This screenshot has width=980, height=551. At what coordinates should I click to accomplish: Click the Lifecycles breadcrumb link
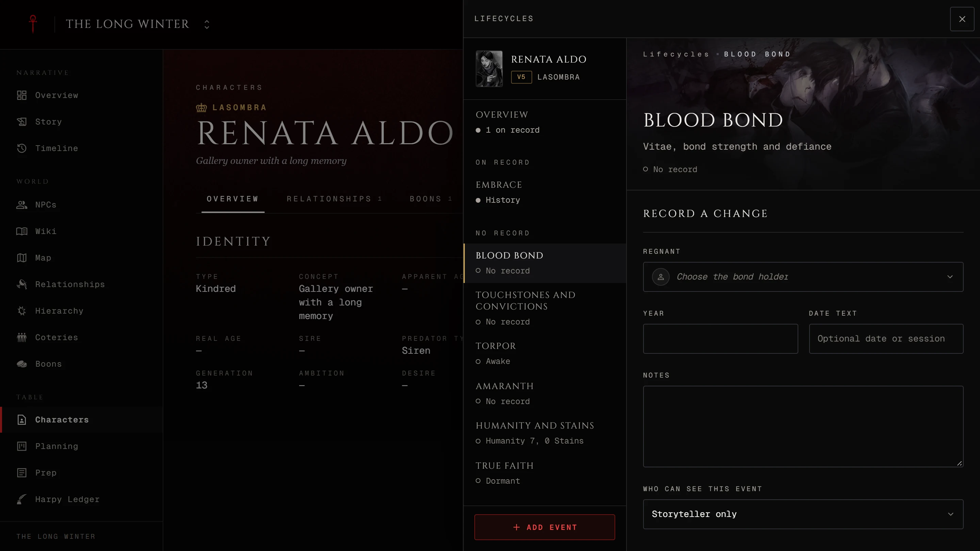(676, 54)
